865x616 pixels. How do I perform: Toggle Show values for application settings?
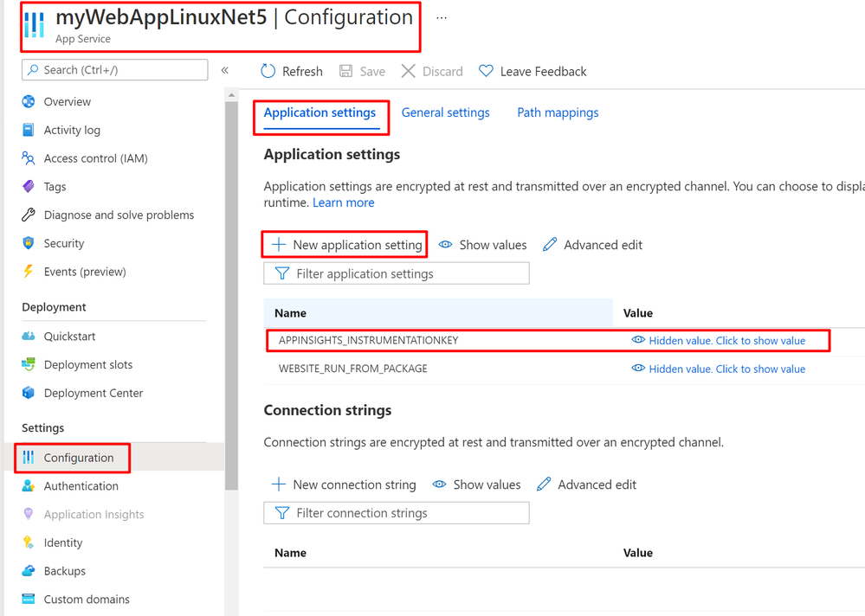click(482, 245)
